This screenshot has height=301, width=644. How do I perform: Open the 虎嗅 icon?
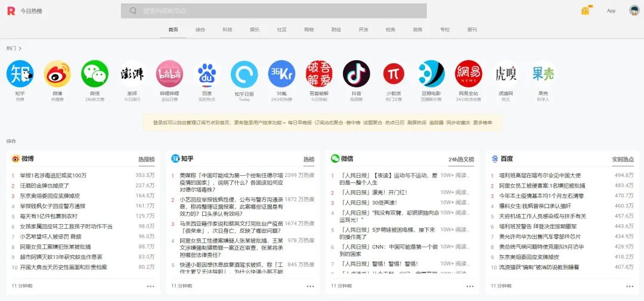(x=505, y=74)
